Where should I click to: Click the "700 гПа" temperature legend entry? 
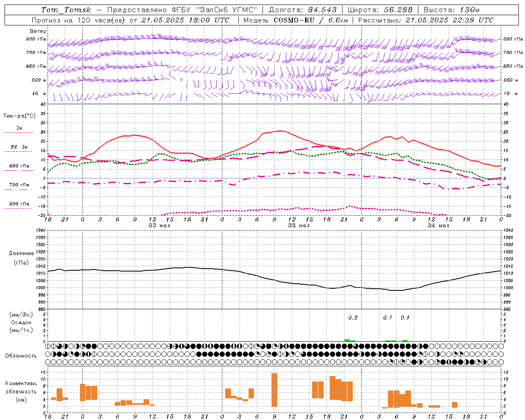tap(19, 185)
